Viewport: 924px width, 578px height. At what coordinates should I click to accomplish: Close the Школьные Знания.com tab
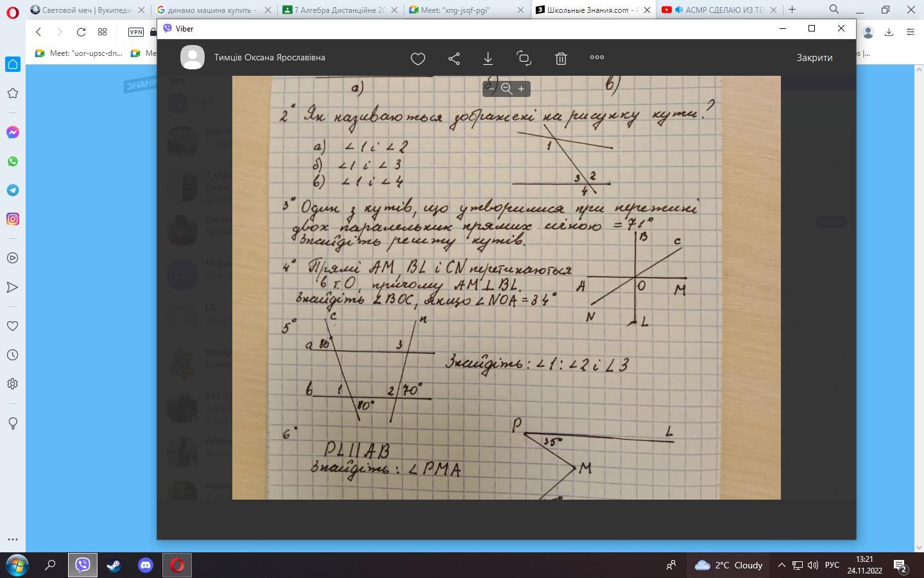pos(647,10)
